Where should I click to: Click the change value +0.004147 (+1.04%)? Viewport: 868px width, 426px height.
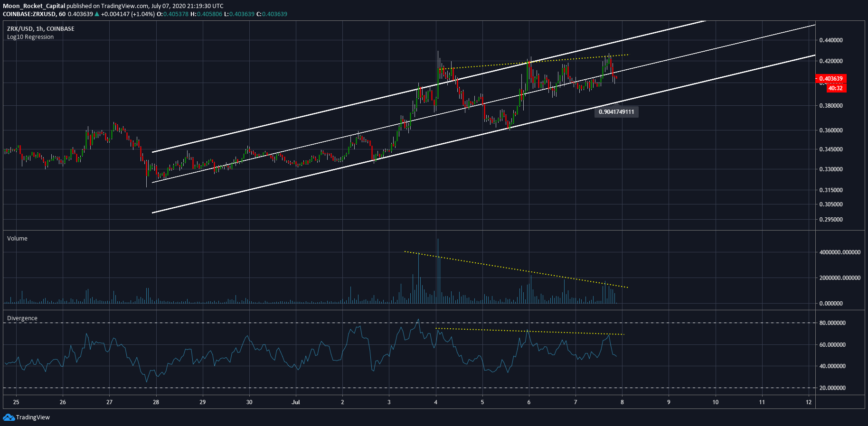[128, 14]
